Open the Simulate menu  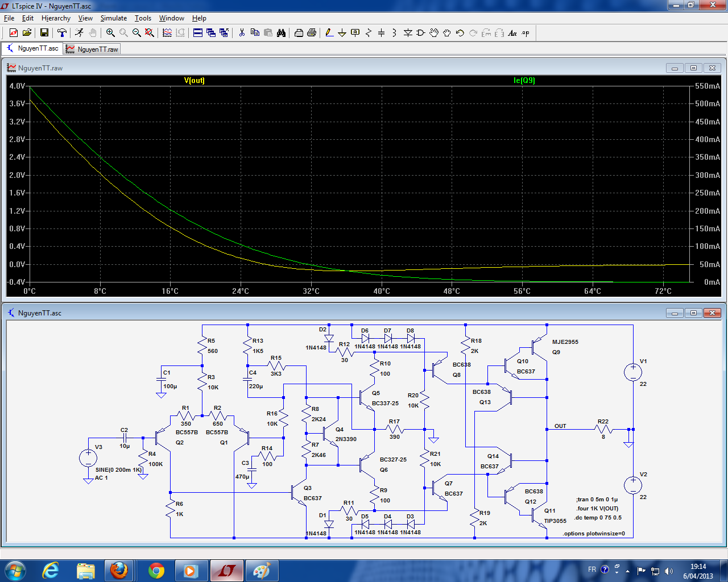pos(113,18)
